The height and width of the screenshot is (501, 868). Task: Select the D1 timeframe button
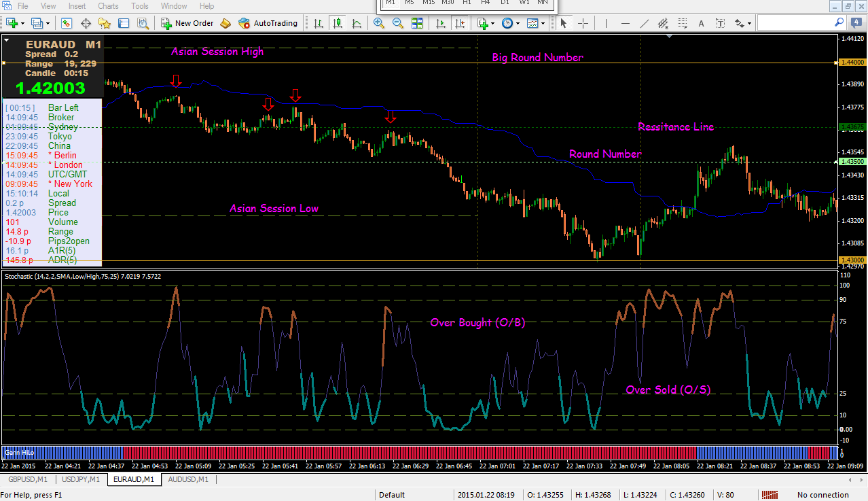(x=505, y=3)
